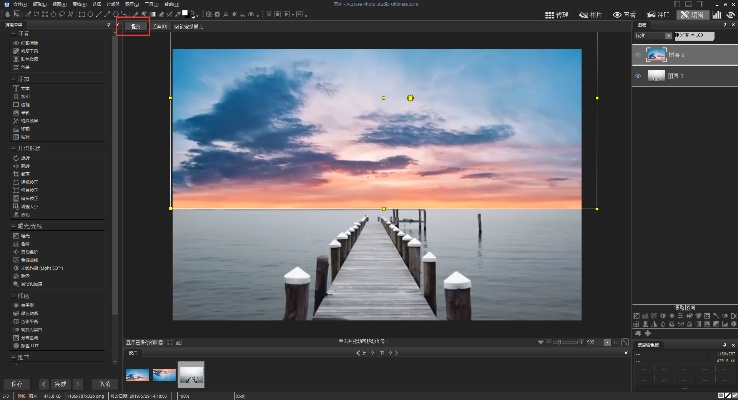The image size is (738, 400).
Task: Choose the Exposure tool in left panel
Action: click(x=24, y=235)
